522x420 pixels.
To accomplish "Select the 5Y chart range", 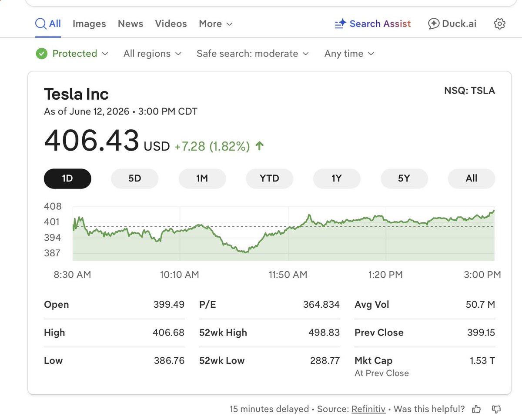I will pos(404,178).
